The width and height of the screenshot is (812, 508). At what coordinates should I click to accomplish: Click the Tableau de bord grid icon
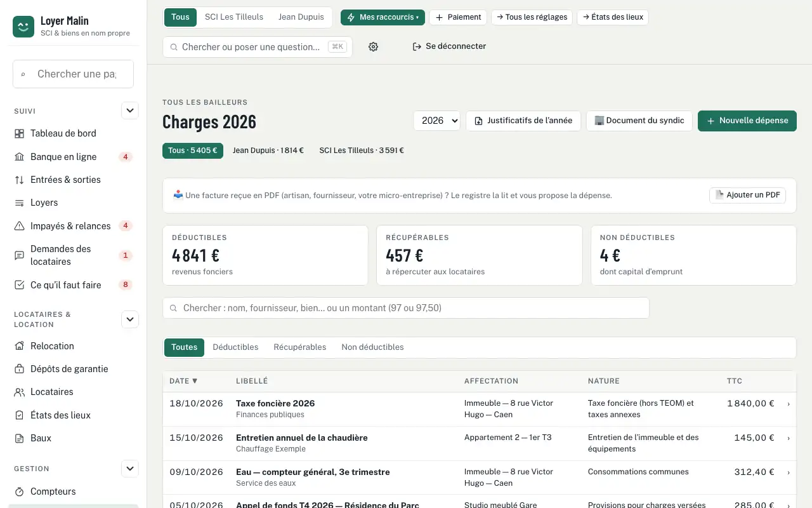pyautogui.click(x=19, y=133)
